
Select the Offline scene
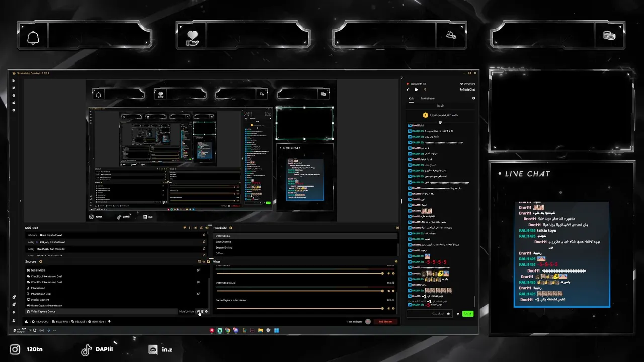(x=305, y=253)
